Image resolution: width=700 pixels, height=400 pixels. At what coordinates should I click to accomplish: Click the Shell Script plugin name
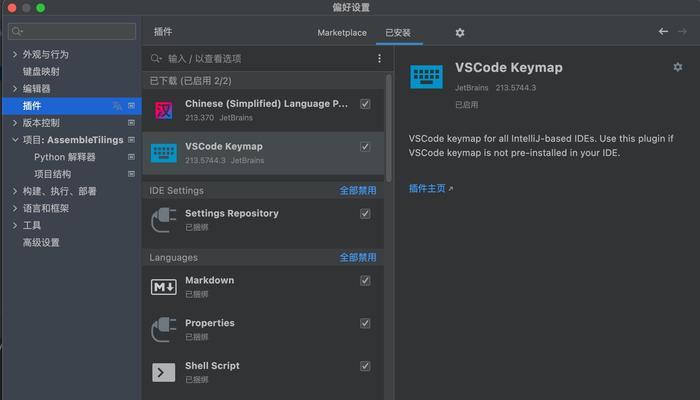click(x=212, y=366)
